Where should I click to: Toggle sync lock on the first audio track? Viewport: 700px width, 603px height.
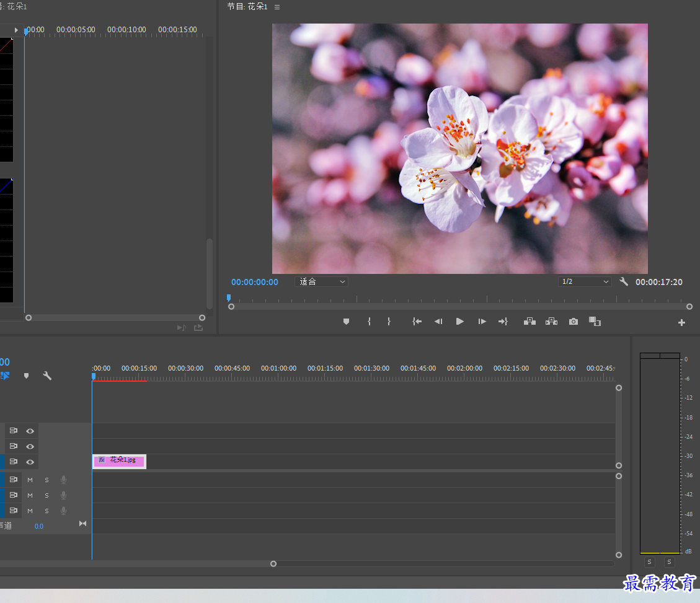[14, 480]
